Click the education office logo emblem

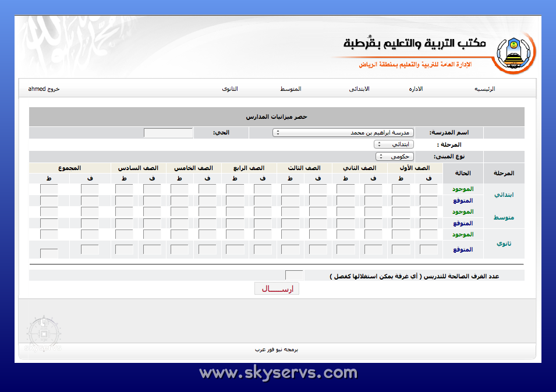point(515,54)
